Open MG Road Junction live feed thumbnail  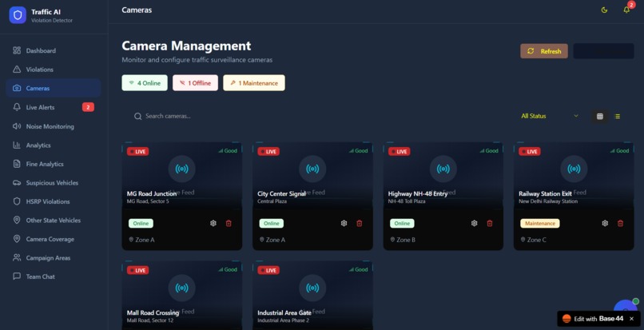[182, 175]
